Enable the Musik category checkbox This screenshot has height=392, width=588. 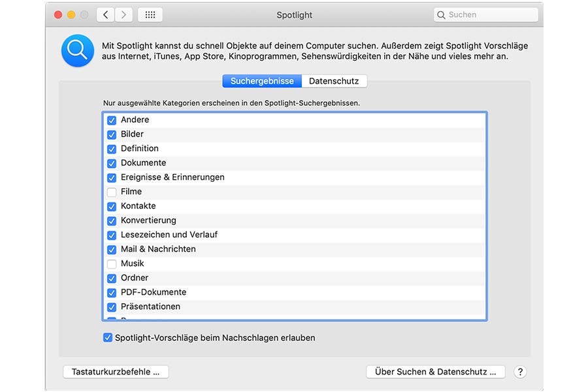[x=112, y=264]
